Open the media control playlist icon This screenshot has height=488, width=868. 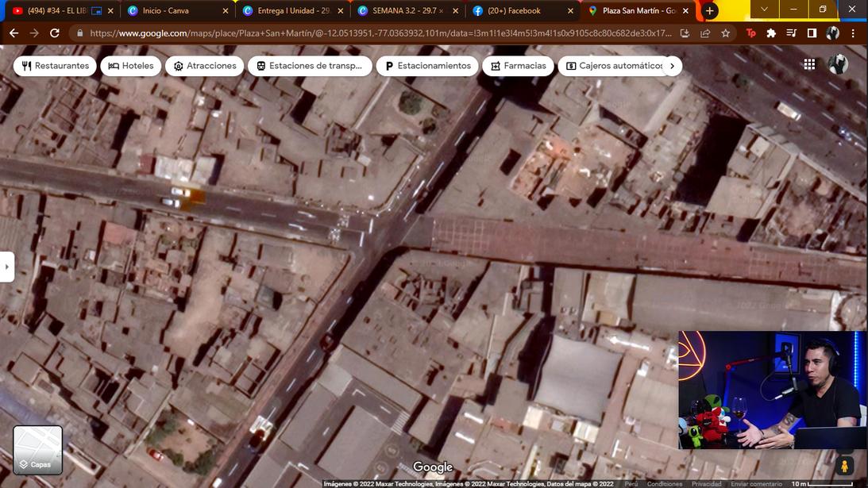click(x=792, y=33)
